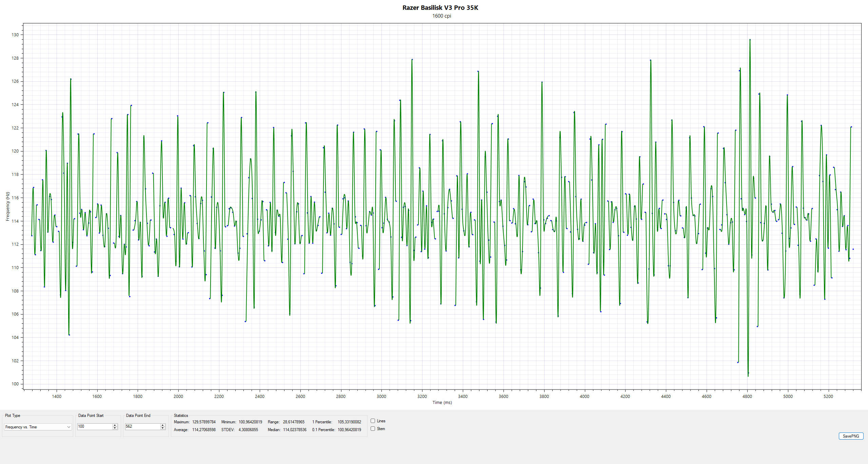Select the Time (ms) axis label
Viewport: 868px width, 464px height.
click(442, 403)
